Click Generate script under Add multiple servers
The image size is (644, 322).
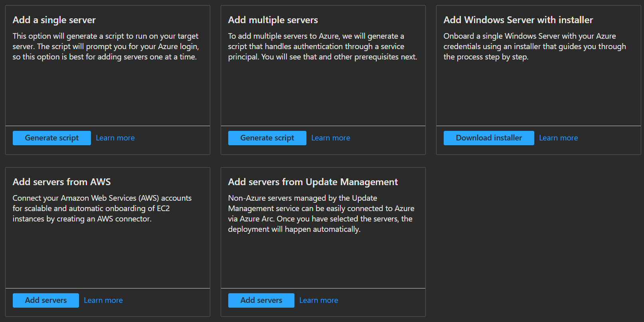point(267,138)
